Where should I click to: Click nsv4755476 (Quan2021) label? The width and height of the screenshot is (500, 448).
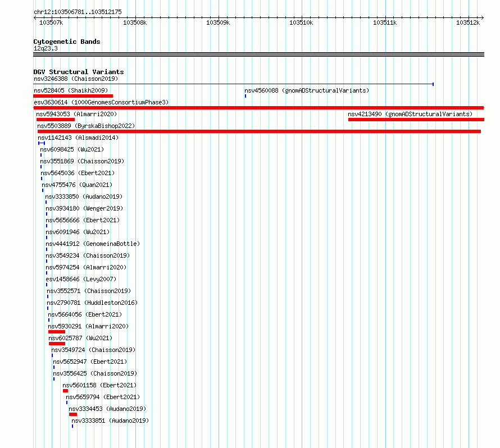pyautogui.click(x=77, y=185)
